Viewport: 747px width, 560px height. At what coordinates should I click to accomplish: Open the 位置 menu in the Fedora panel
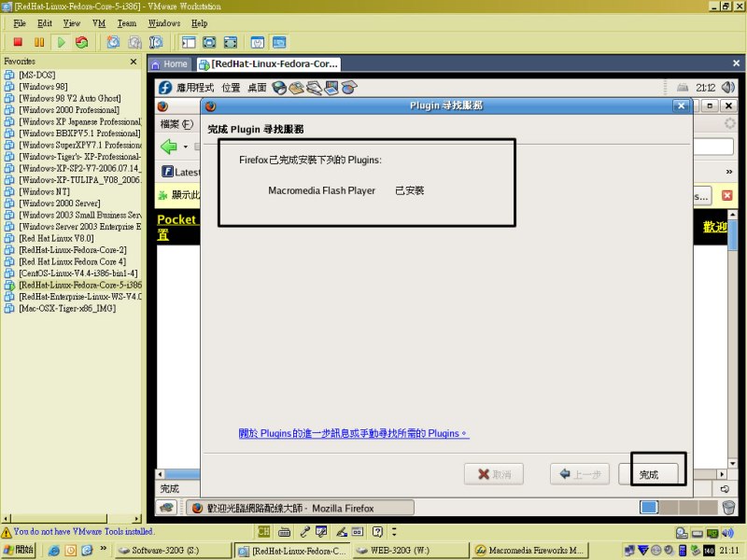[231, 88]
